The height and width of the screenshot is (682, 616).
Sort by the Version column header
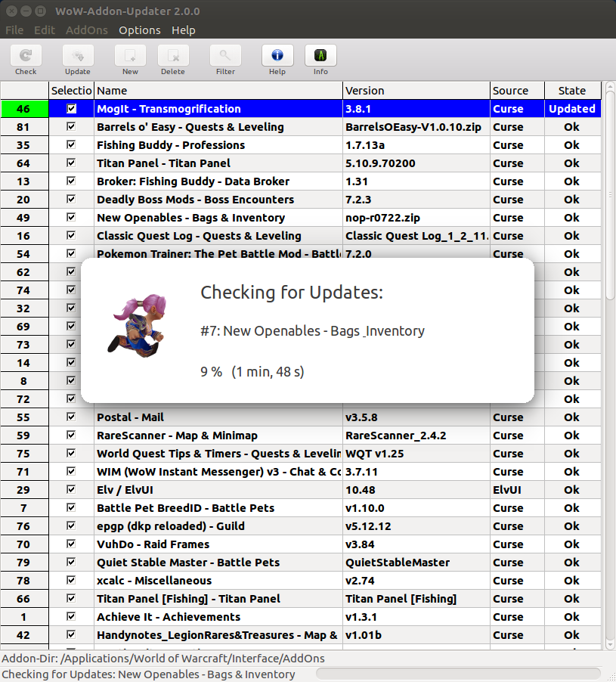[x=416, y=91]
